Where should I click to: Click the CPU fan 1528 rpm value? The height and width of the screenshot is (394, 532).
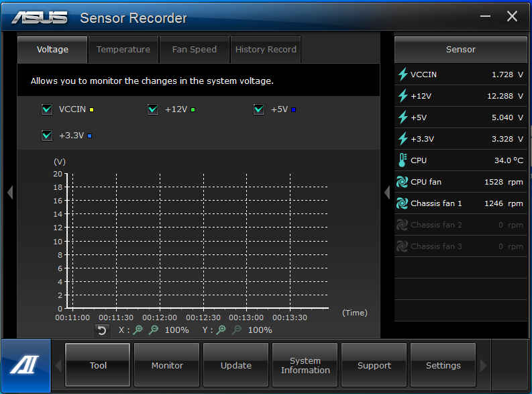[504, 182]
